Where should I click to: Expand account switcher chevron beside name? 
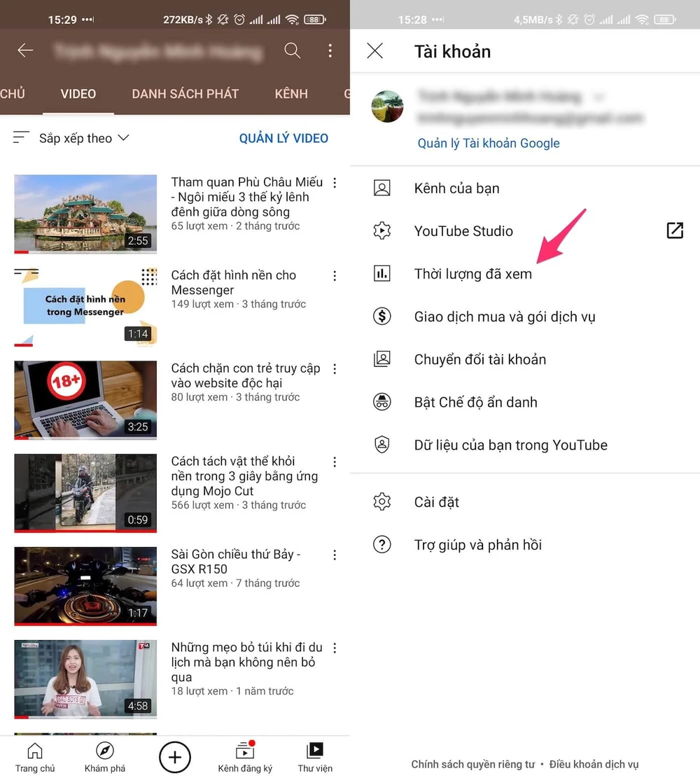pyautogui.click(x=598, y=96)
